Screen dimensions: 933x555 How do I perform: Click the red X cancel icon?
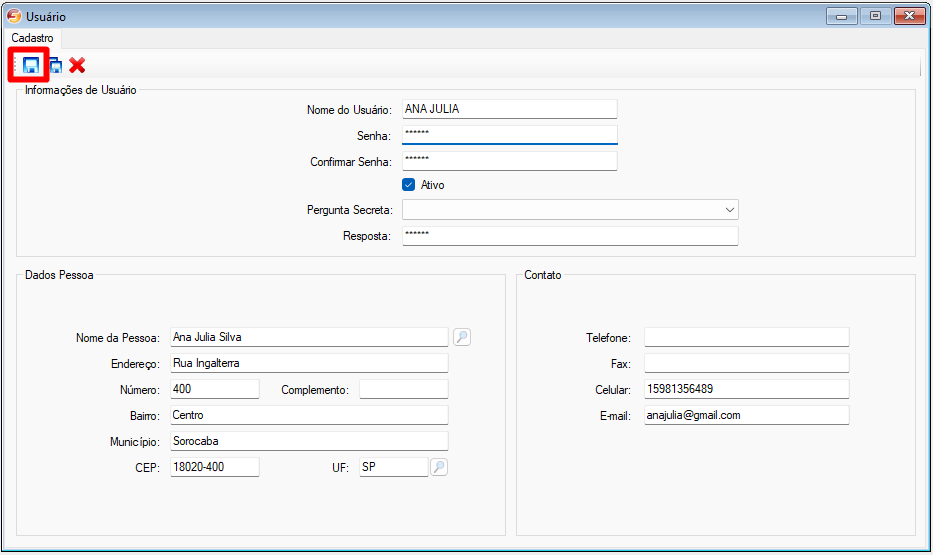click(x=77, y=66)
